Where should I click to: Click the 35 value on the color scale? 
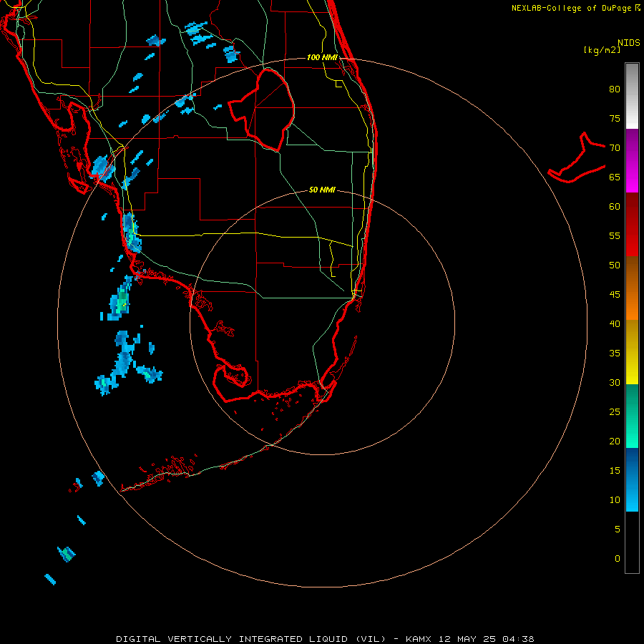tap(615, 353)
